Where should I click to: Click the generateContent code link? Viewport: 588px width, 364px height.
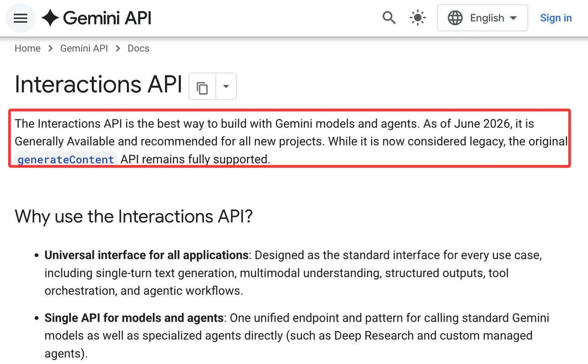point(66,160)
